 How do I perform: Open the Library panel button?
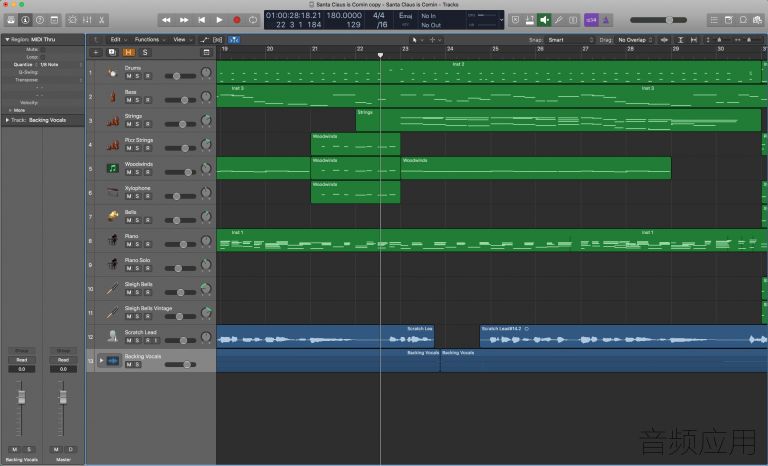coord(11,20)
